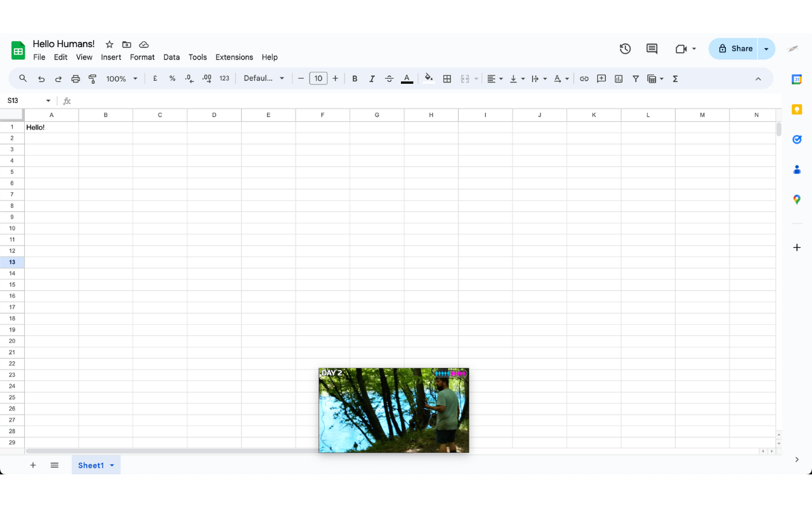Viewport: 812px width, 508px height.
Task: Increase font size
Action: [x=336, y=79]
